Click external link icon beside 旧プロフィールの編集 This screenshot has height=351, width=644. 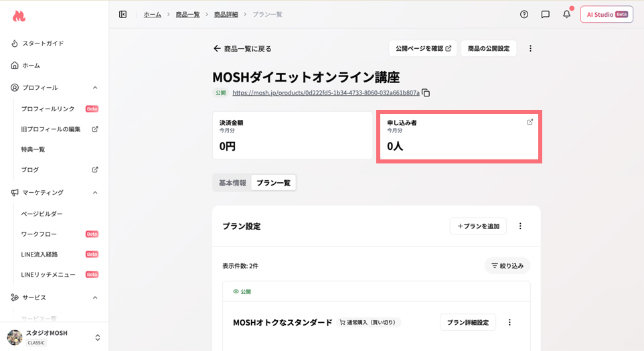(x=95, y=129)
